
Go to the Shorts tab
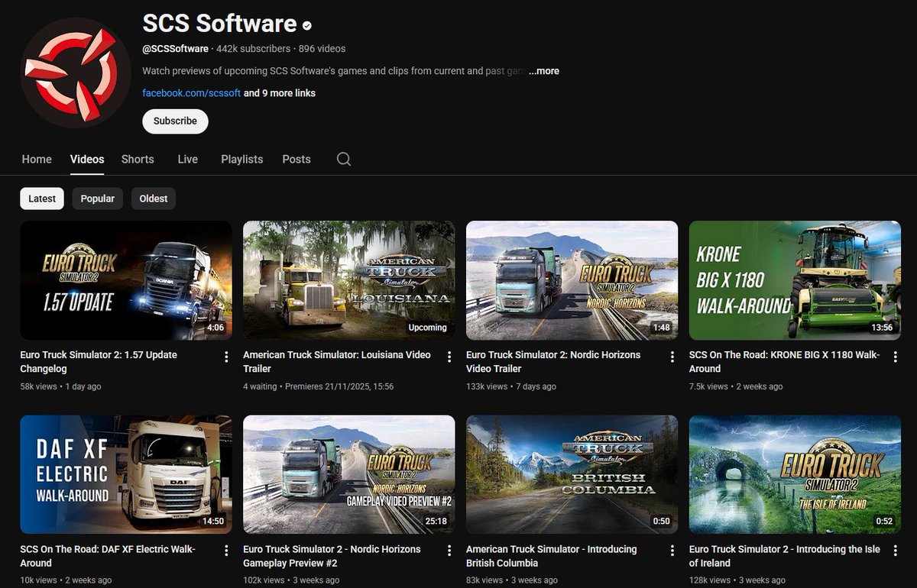138,159
